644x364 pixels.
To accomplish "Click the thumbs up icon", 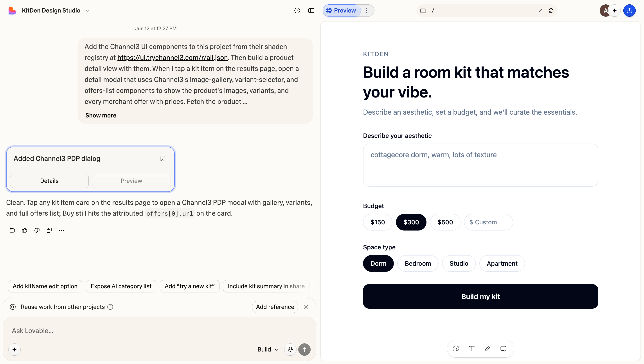I will click(25, 230).
